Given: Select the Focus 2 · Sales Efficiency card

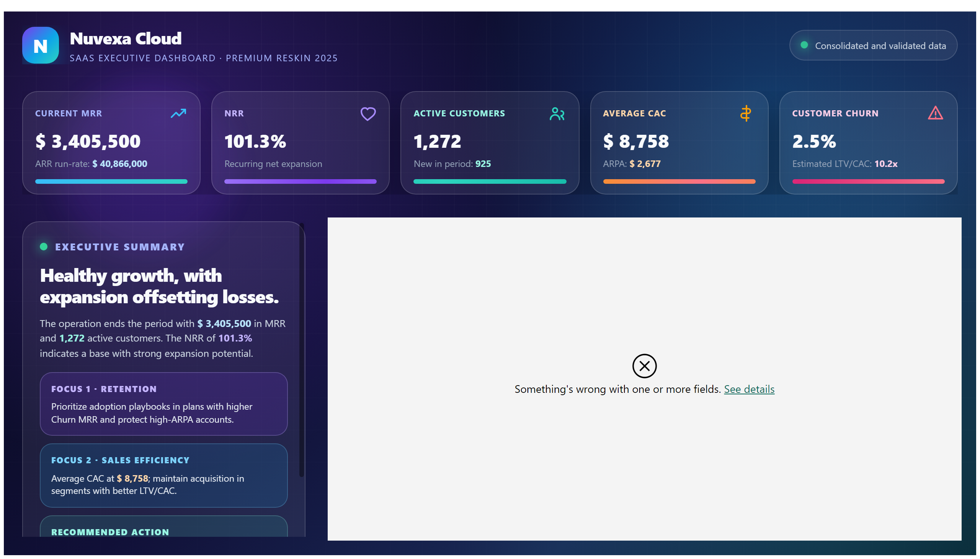Looking at the screenshot, I should (x=163, y=476).
